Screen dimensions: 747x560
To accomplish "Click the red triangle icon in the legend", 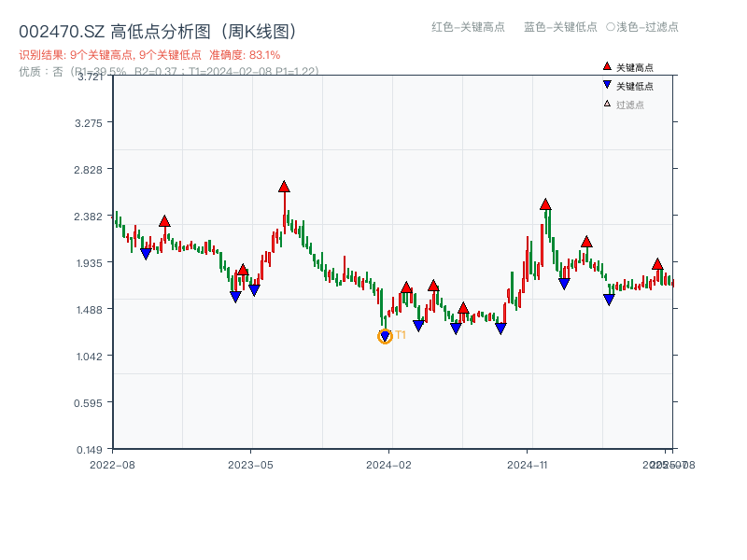I will pyautogui.click(x=607, y=66).
